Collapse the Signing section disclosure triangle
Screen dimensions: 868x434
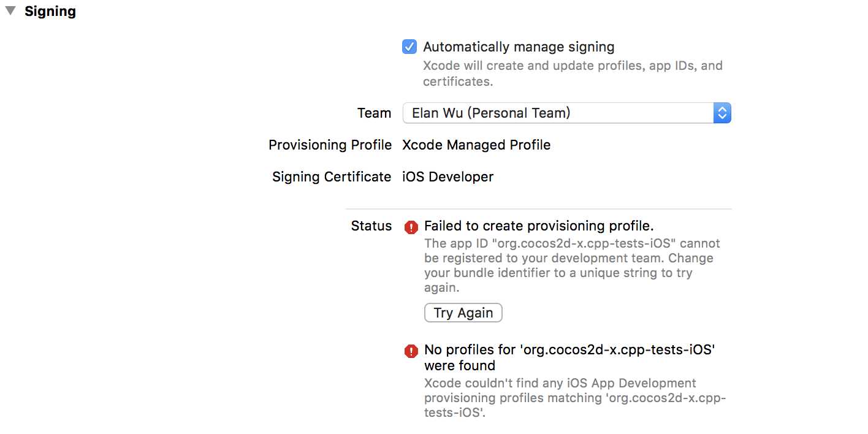pos(10,11)
